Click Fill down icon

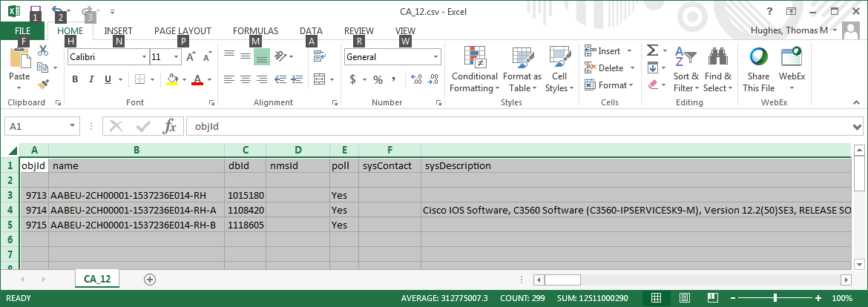[653, 68]
